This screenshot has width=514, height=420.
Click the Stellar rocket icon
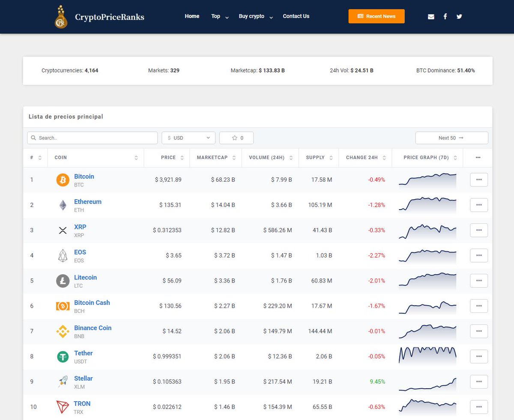pyautogui.click(x=63, y=382)
